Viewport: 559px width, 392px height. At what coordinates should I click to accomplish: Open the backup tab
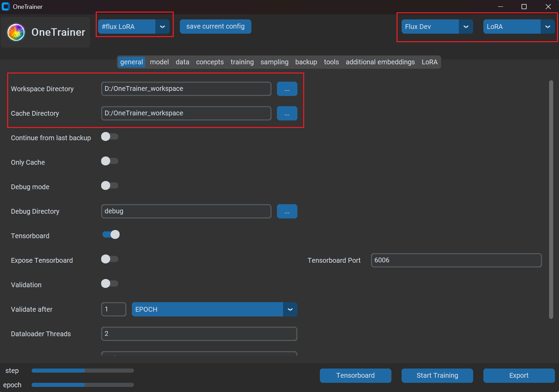(306, 62)
